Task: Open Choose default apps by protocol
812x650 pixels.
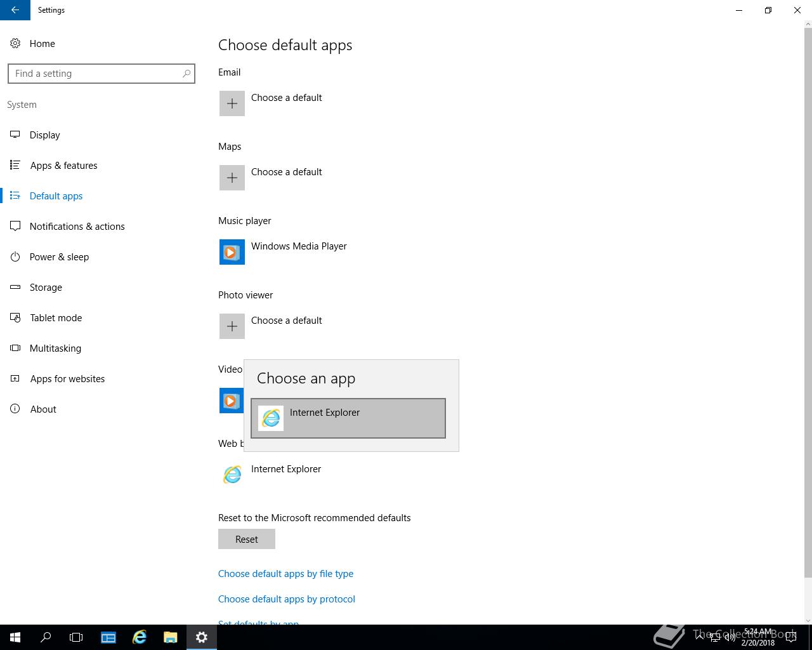Action: pos(287,599)
